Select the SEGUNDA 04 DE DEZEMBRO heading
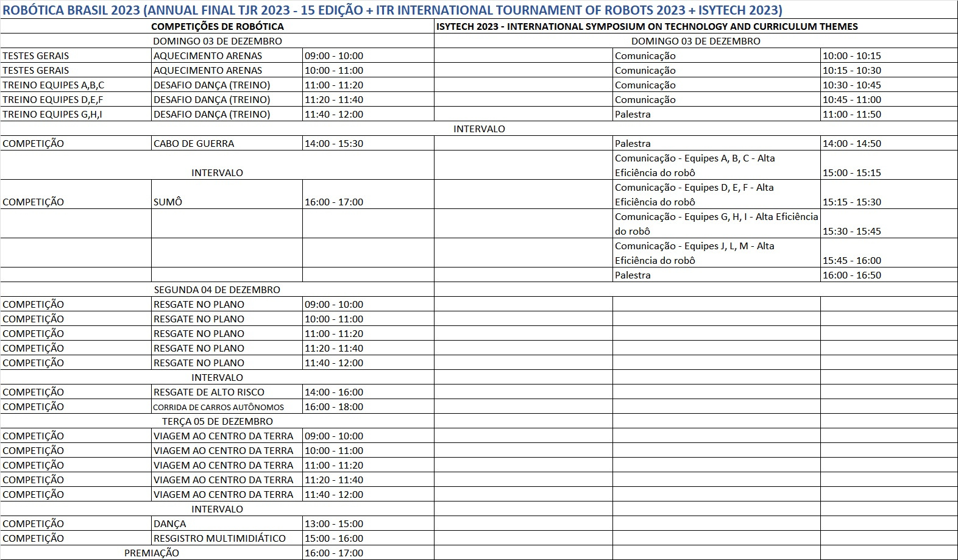The image size is (958, 560). [217, 290]
